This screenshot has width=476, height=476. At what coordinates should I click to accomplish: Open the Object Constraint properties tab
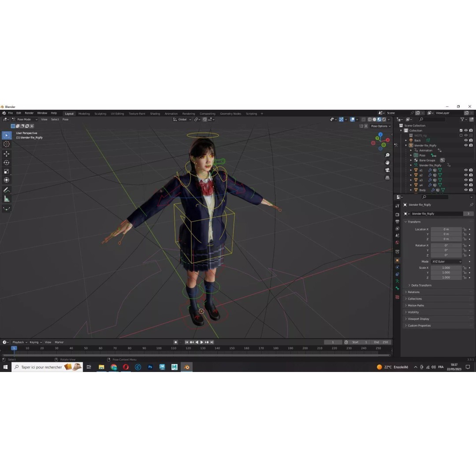tap(398, 275)
